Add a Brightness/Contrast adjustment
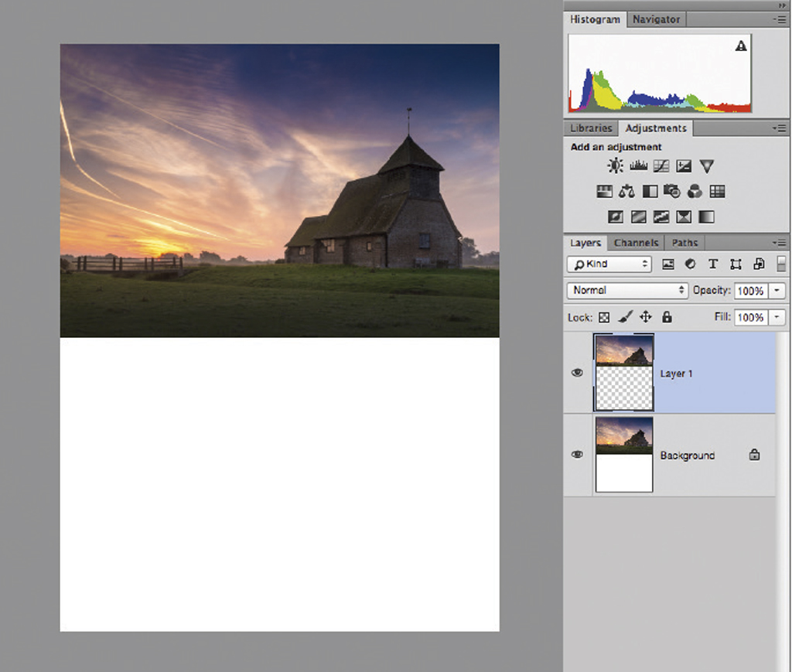Screen dimensions: 792x672 [x=615, y=165]
